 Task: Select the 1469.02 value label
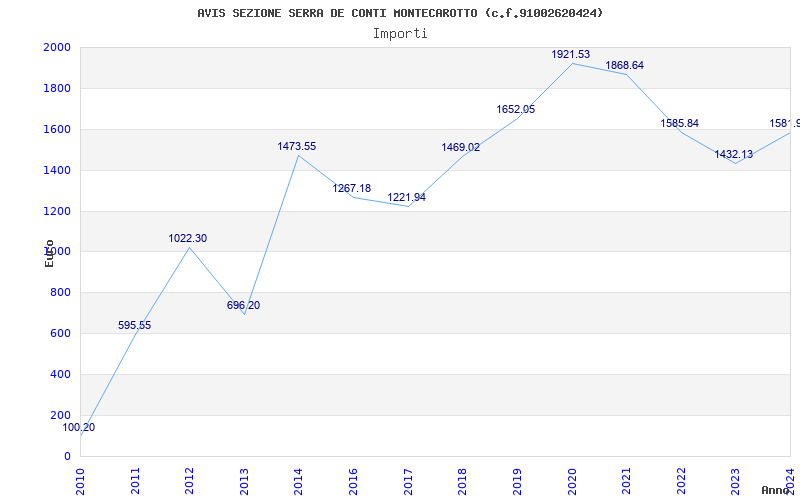click(461, 147)
